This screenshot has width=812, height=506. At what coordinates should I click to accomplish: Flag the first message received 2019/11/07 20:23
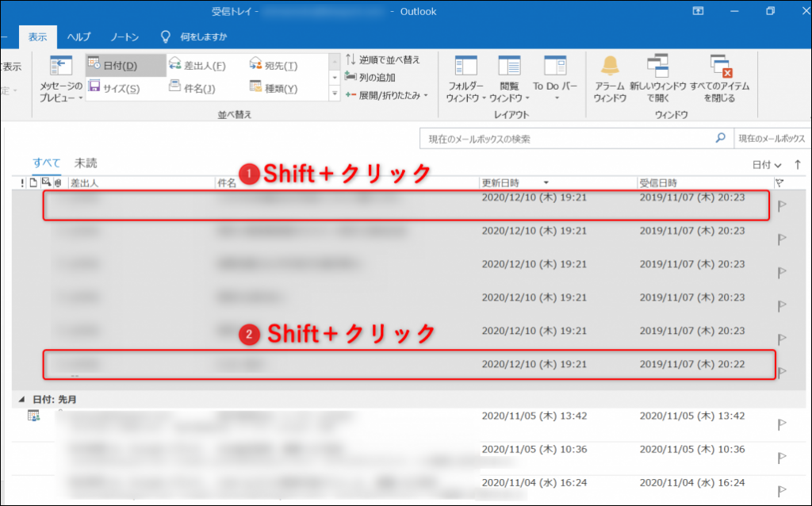click(782, 206)
